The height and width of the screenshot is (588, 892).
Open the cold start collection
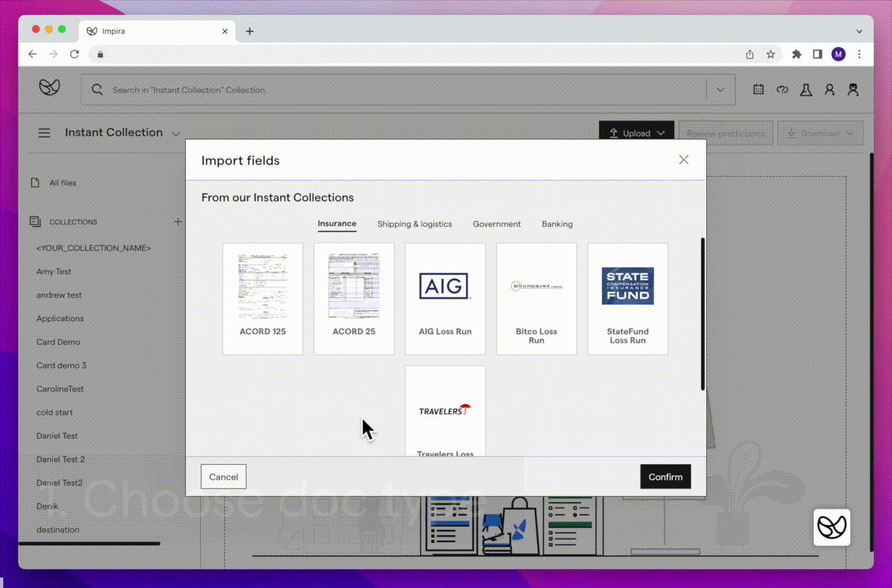coord(54,412)
